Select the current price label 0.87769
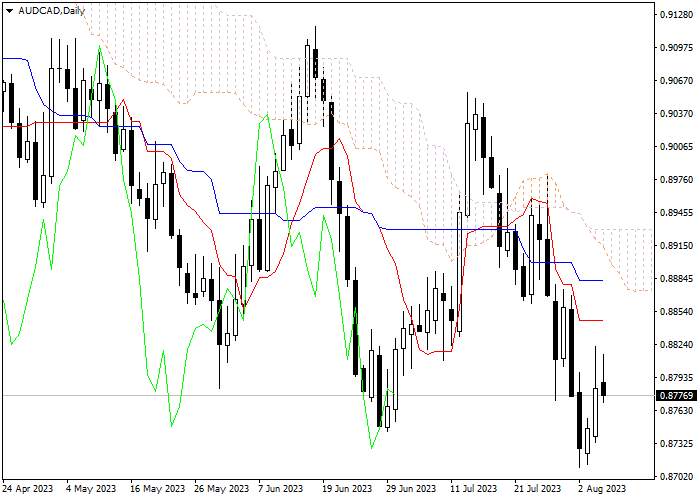Viewport: 700px width, 500px height. pos(678,396)
